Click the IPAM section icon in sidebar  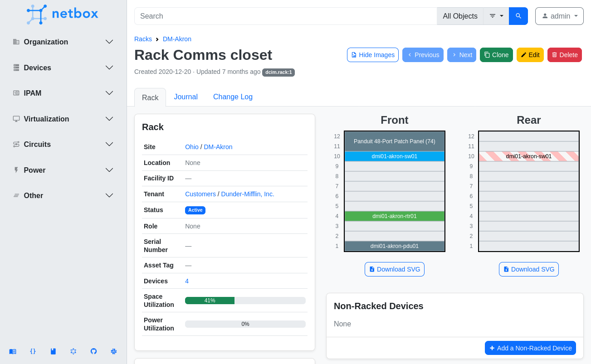[x=15, y=93]
